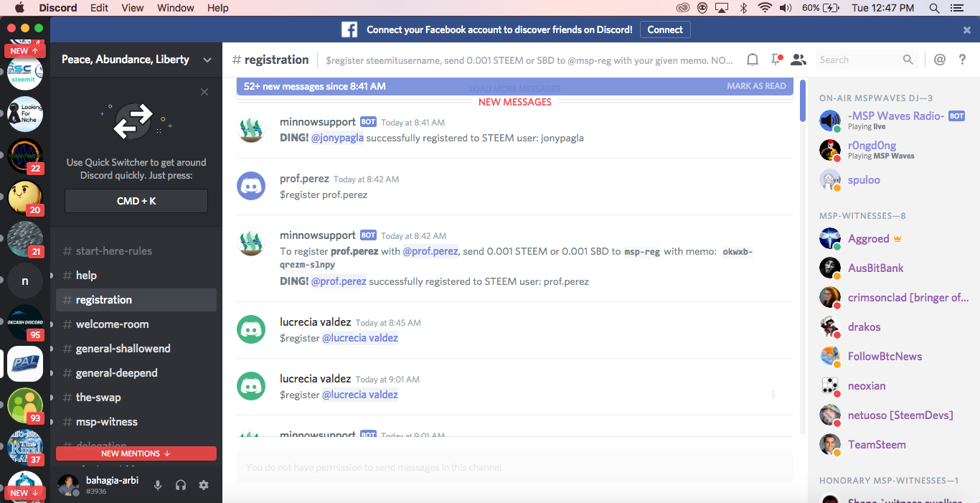Deafen audio with headphones icon
980x503 pixels.
pyautogui.click(x=181, y=485)
